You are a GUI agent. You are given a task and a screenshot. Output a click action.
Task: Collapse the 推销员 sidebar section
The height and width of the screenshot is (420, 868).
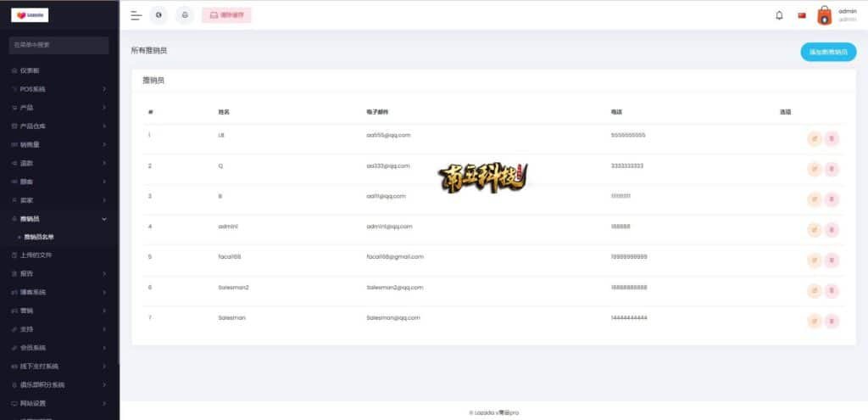pyautogui.click(x=58, y=219)
